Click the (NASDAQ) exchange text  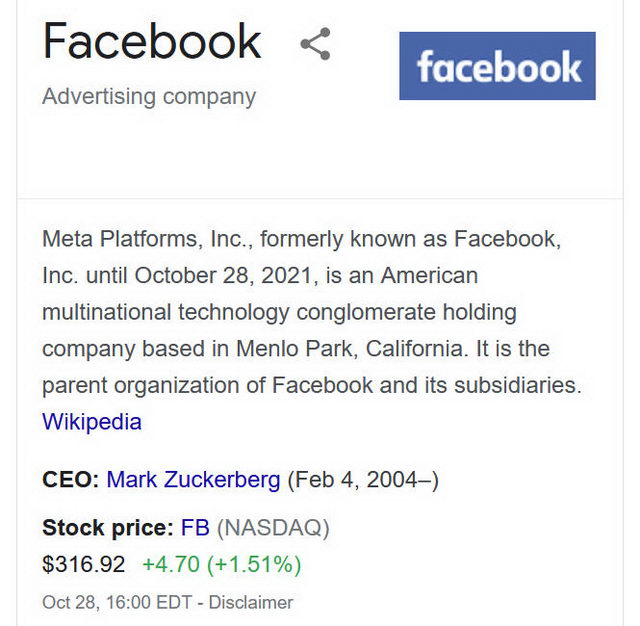pyautogui.click(x=273, y=527)
